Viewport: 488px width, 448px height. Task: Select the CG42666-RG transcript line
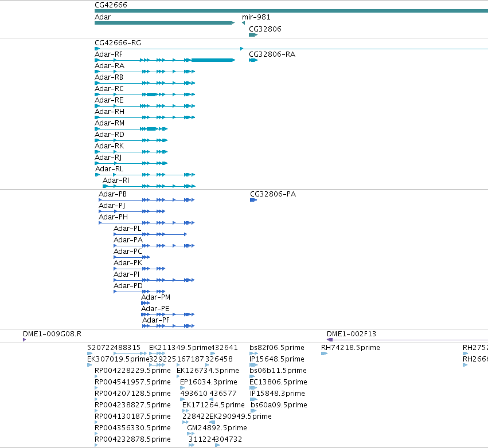point(291,49)
